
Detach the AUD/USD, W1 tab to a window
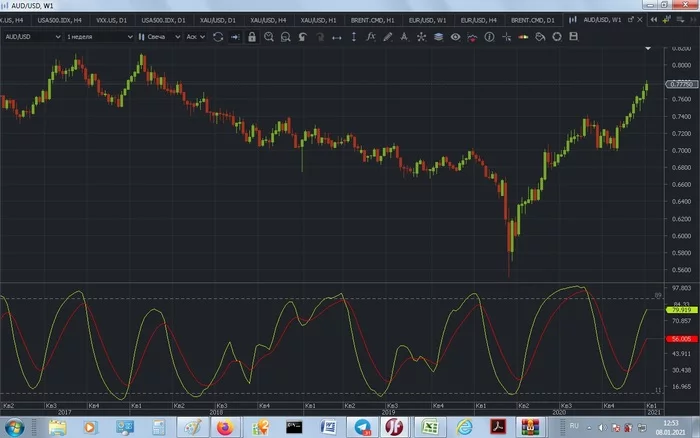click(x=631, y=20)
